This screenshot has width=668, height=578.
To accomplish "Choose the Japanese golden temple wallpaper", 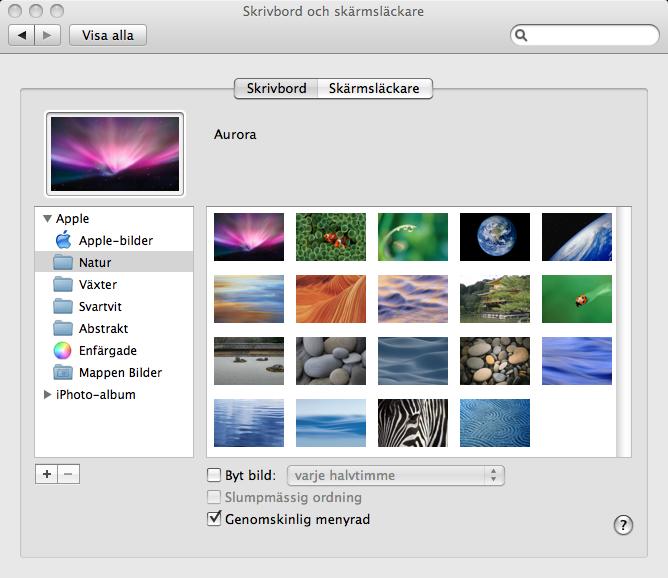I will 495,299.
